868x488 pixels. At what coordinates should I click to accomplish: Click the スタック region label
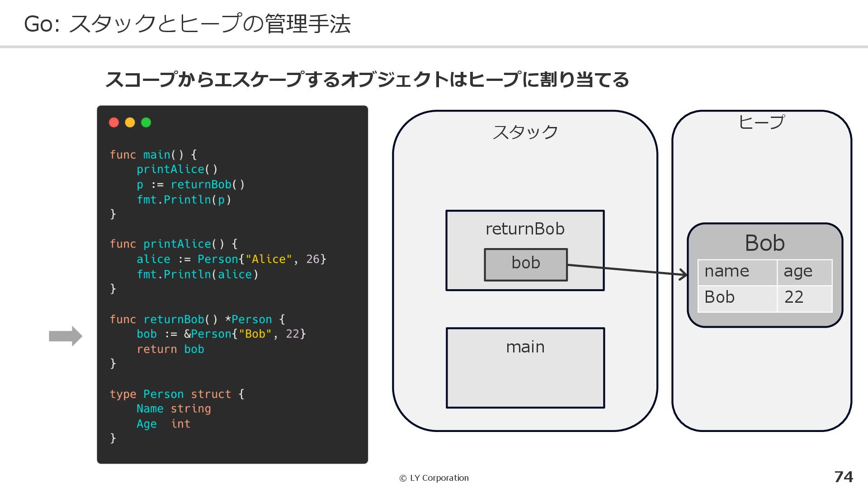tap(525, 132)
